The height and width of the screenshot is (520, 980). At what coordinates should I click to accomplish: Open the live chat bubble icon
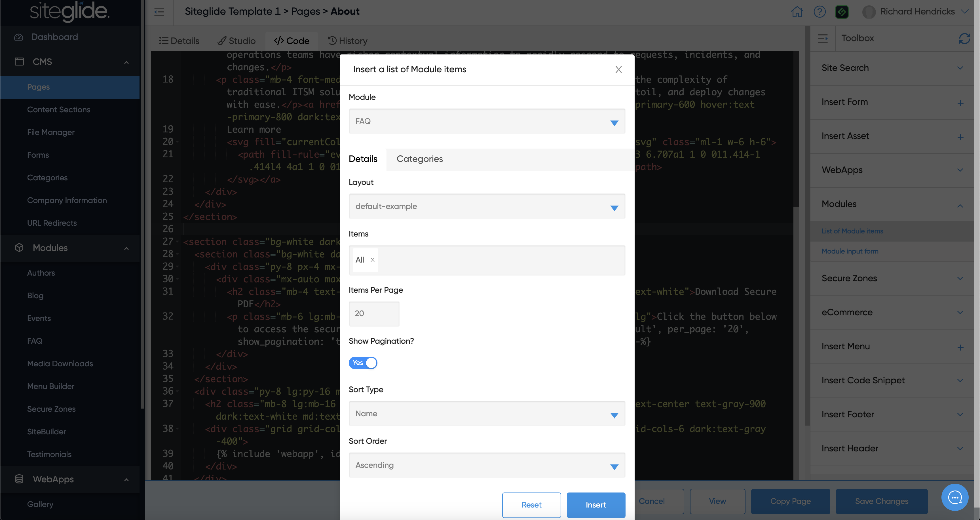pyautogui.click(x=954, y=497)
